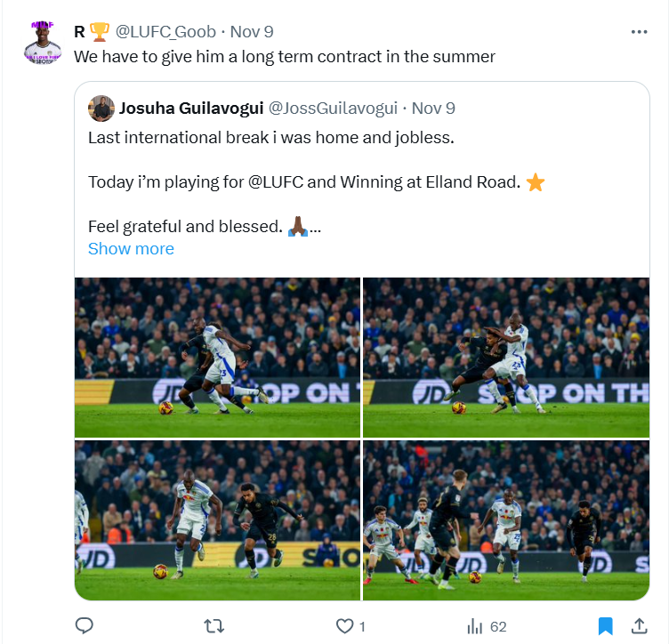This screenshot has height=644, width=669.
Task: Open the bottom-right match photo
Action: (x=506, y=520)
